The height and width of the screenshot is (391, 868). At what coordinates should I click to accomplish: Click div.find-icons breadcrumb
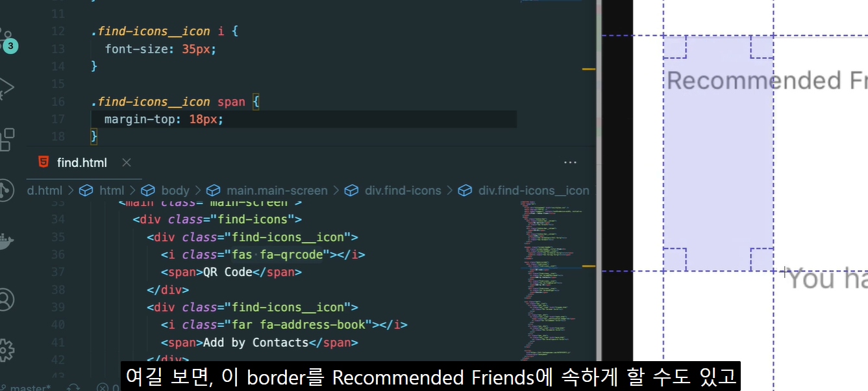point(403,190)
